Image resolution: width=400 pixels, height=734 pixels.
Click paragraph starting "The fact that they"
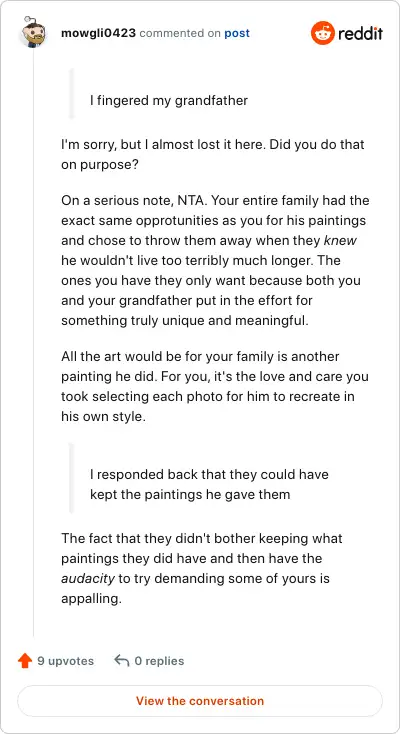click(x=201, y=568)
